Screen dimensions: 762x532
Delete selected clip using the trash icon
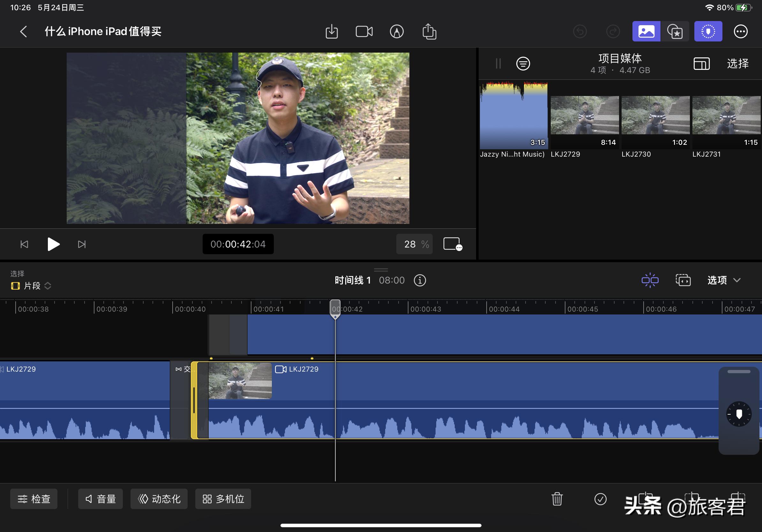557,499
